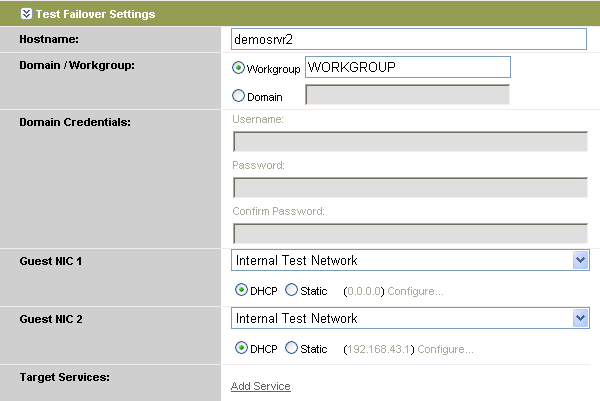Click the Domain name text field
The image size is (600, 401).
[407, 95]
